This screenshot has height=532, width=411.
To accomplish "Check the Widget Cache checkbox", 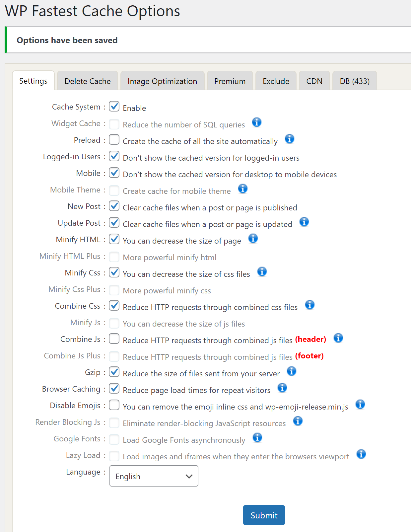I will (114, 124).
